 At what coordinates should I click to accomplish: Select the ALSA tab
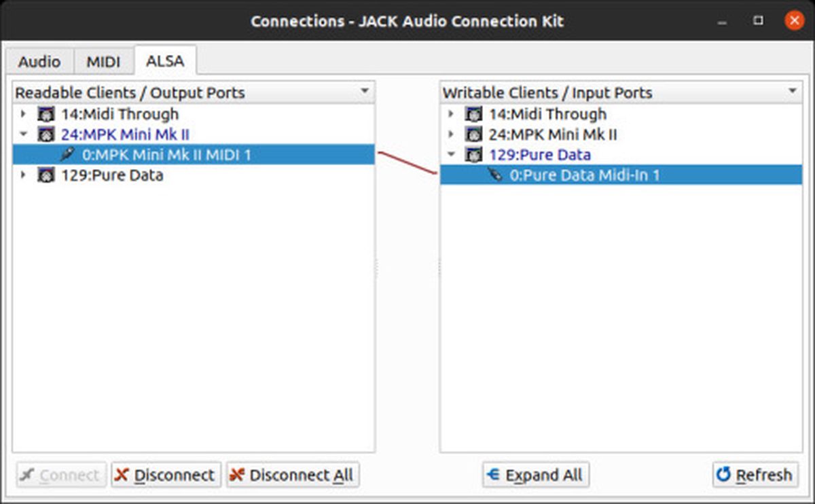tap(165, 60)
